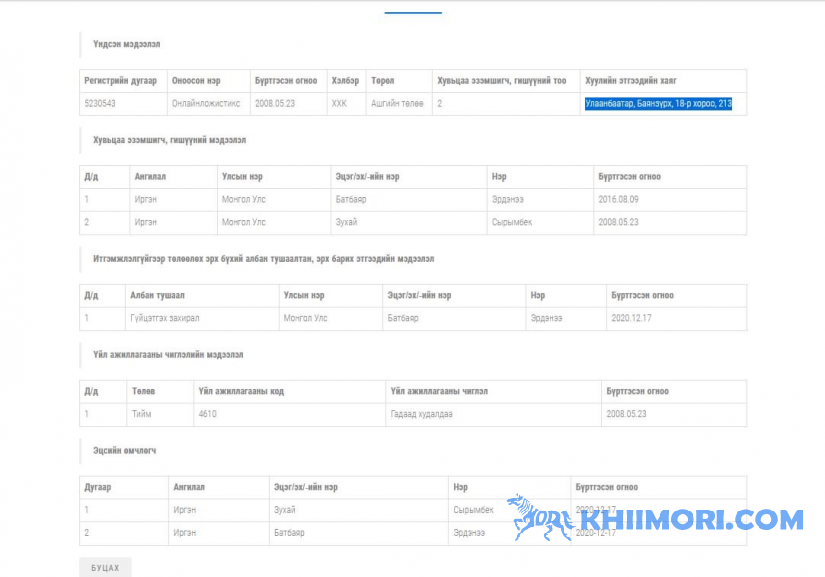Click the highlighted Улаанбаатар address text
The image size is (825, 577).
[658, 103]
